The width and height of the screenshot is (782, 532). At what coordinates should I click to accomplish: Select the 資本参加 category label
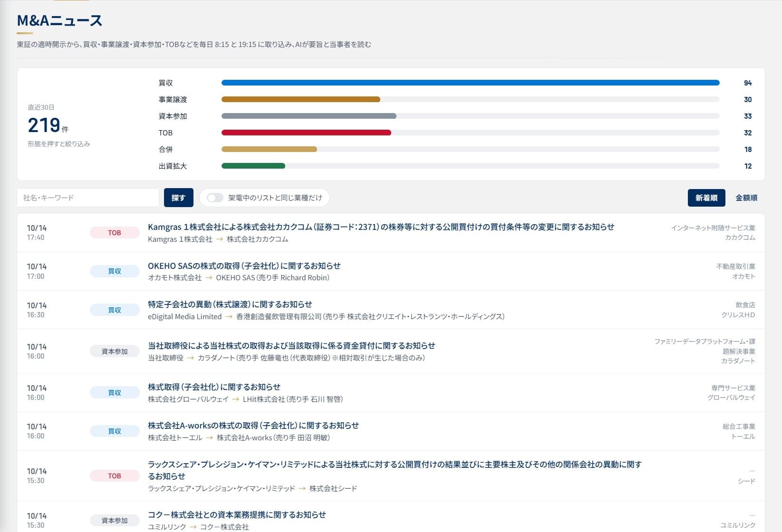tap(173, 116)
